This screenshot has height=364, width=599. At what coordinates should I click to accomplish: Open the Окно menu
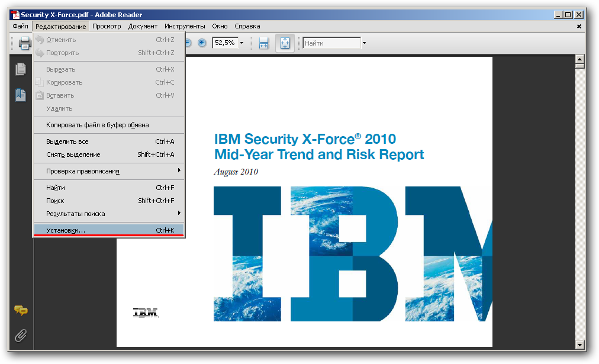pos(220,26)
